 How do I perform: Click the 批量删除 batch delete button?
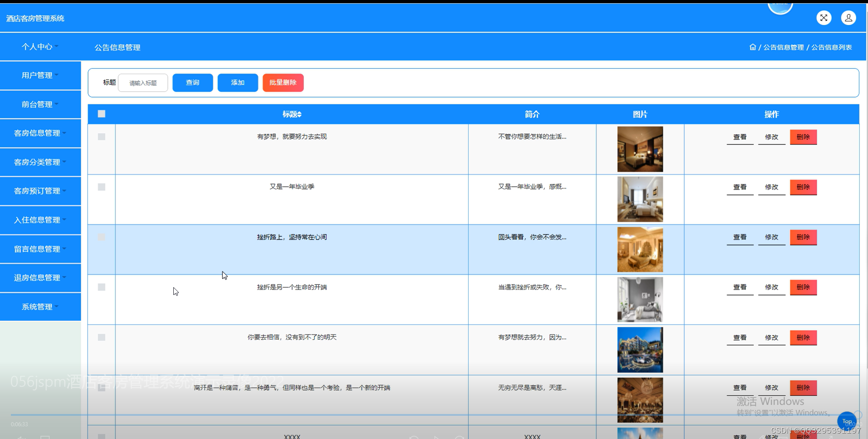(x=283, y=83)
